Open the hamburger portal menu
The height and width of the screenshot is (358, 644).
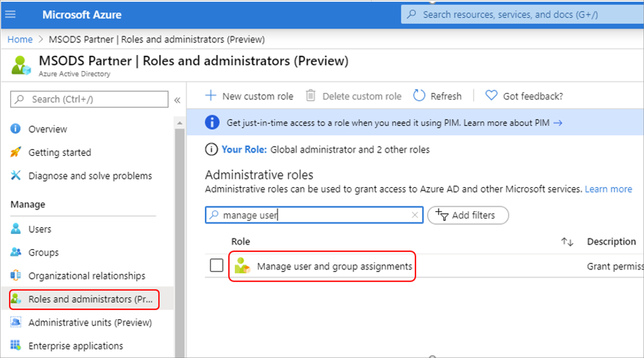10,14
